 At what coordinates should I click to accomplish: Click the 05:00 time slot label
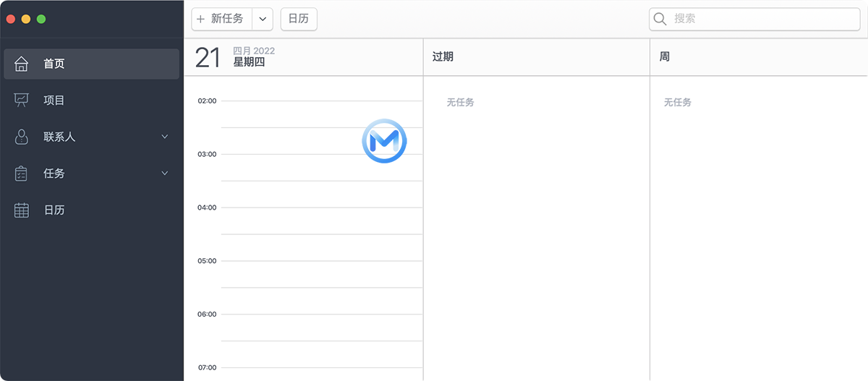pos(207,261)
